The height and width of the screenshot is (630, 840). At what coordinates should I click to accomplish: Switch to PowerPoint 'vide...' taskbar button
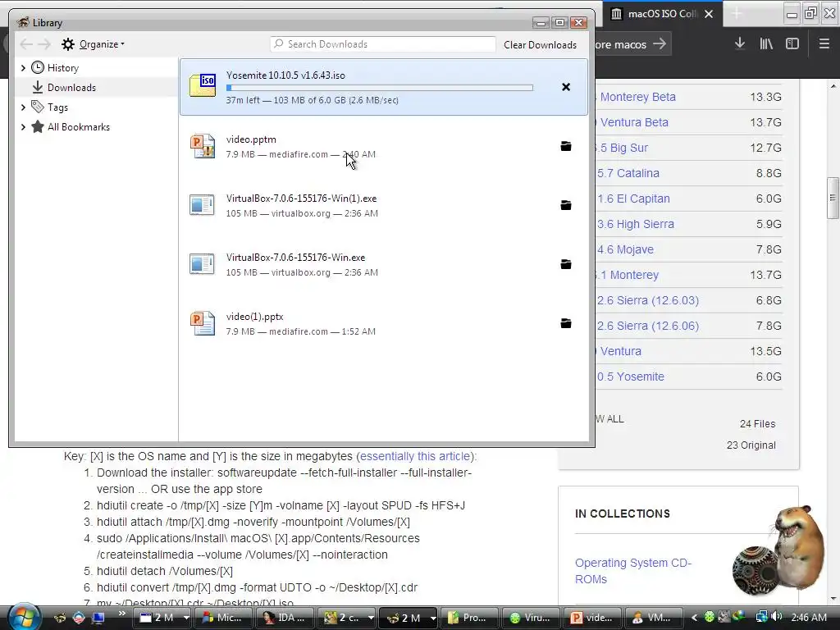(591, 618)
